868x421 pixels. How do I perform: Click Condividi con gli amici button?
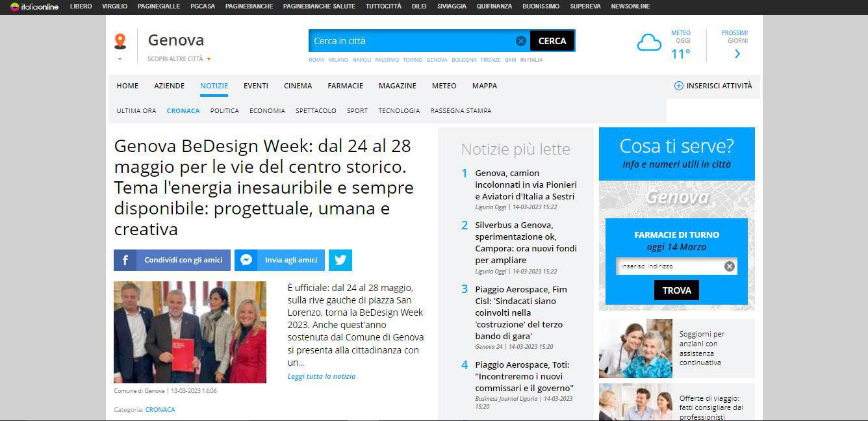pyautogui.click(x=172, y=260)
